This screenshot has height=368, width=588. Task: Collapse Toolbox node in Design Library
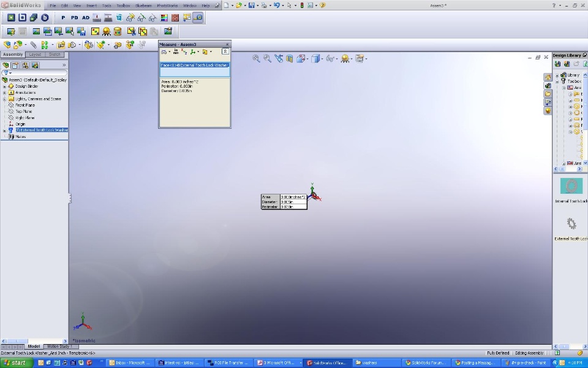point(557,81)
